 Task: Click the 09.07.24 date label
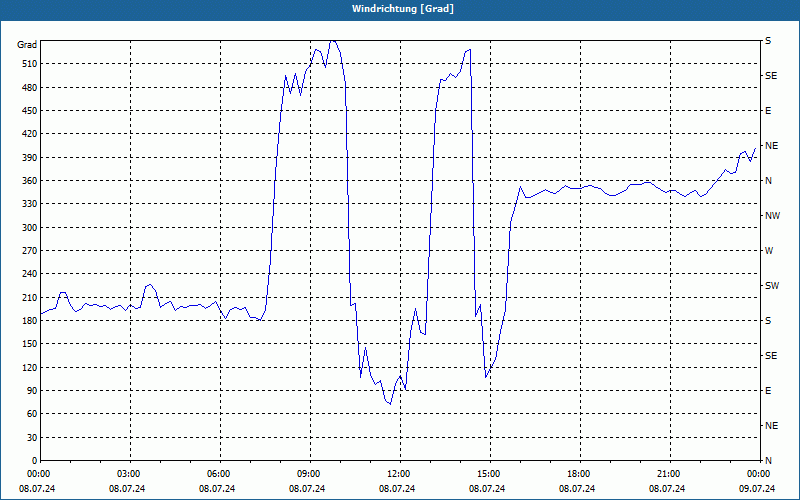tap(757, 488)
